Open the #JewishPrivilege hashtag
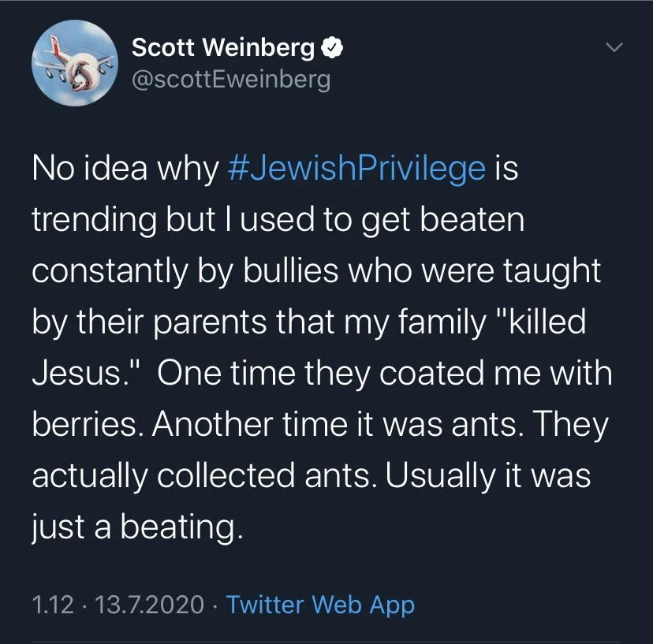This screenshot has height=644, width=653. [356, 169]
